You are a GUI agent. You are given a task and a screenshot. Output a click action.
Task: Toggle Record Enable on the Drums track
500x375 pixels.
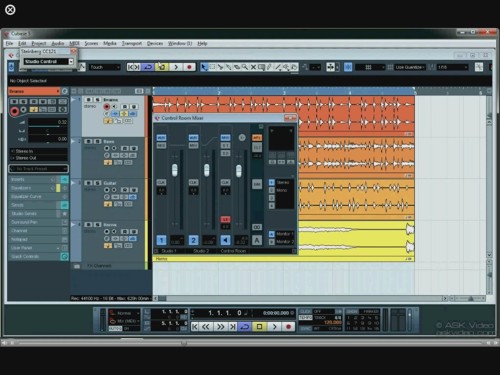(x=107, y=107)
